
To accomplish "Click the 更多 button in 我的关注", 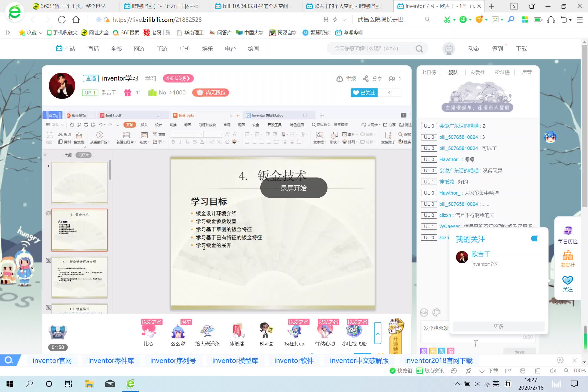I will coord(498,326).
